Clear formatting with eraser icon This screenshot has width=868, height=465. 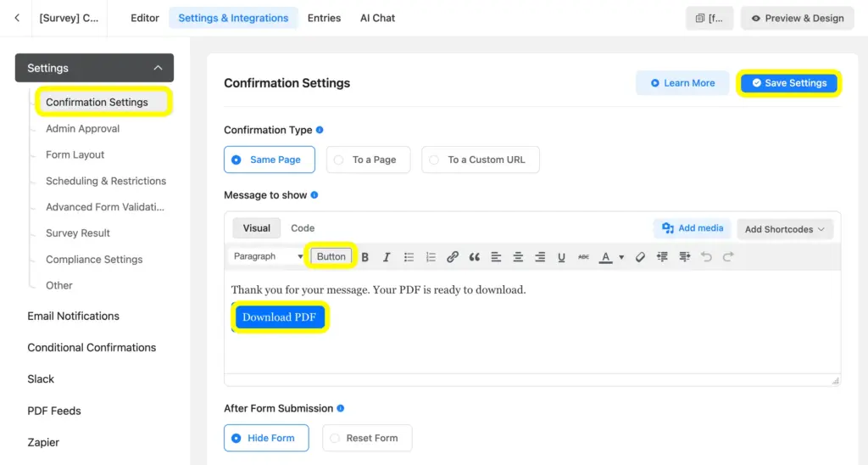(640, 256)
